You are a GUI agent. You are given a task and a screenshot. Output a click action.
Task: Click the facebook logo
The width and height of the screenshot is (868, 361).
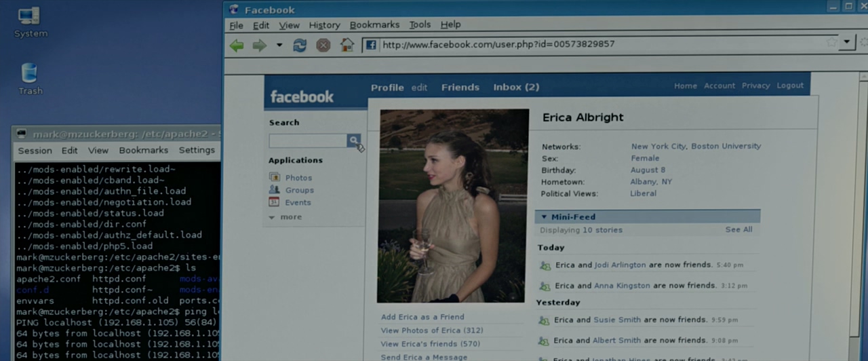point(302,96)
